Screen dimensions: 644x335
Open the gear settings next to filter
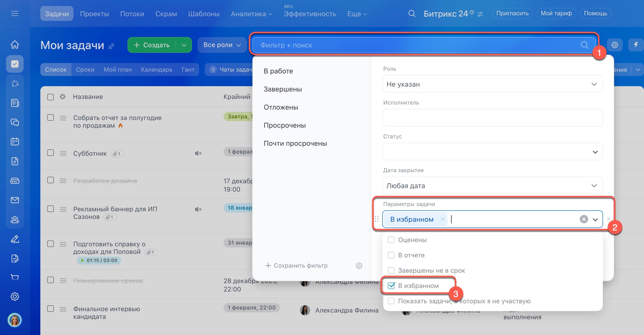(615, 45)
